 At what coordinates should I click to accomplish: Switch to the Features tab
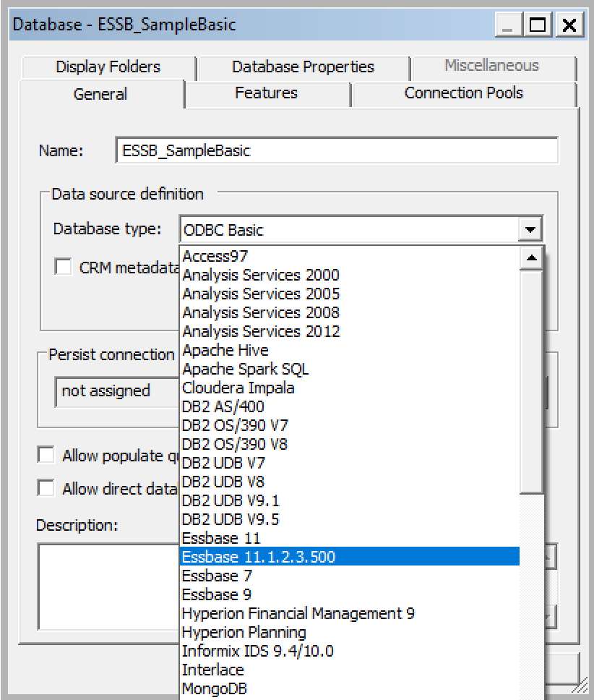[267, 93]
